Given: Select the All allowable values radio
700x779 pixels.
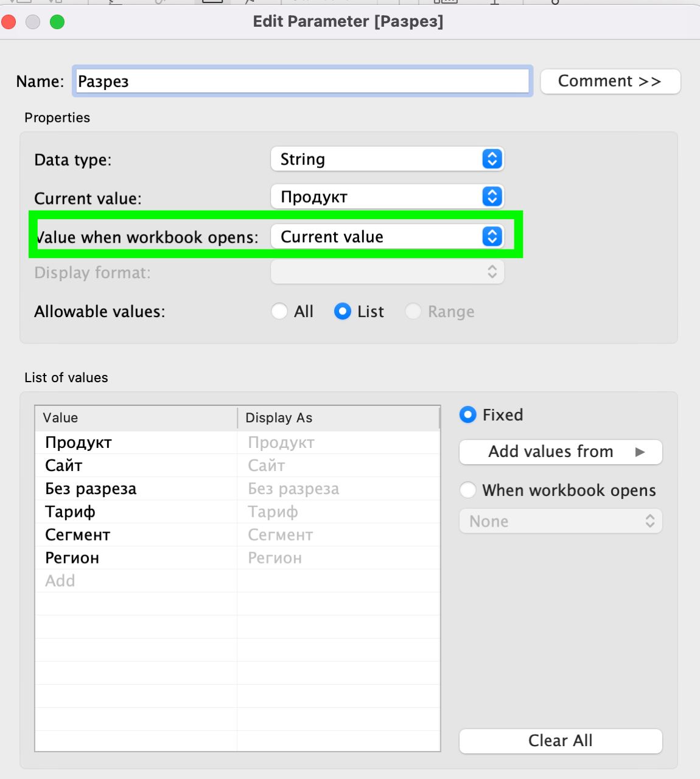Looking at the screenshot, I should (x=279, y=312).
